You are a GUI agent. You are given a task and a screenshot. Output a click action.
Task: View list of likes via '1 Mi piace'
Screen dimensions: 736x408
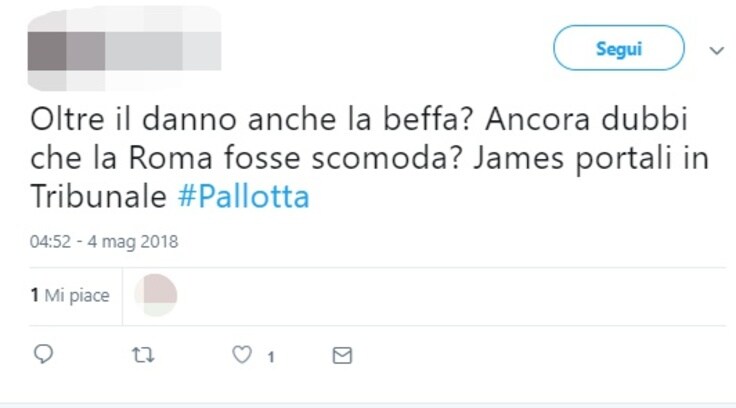coord(70,295)
